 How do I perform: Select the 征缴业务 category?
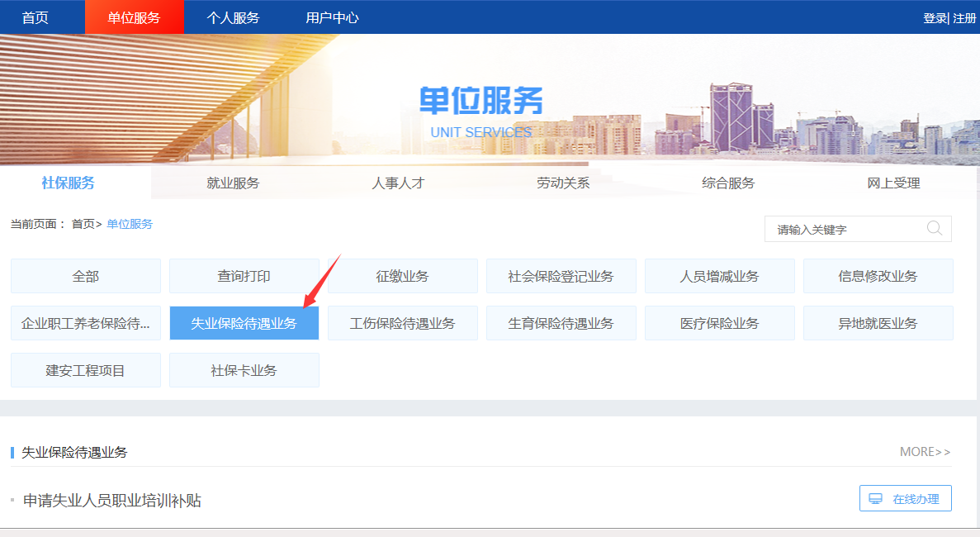pos(403,276)
